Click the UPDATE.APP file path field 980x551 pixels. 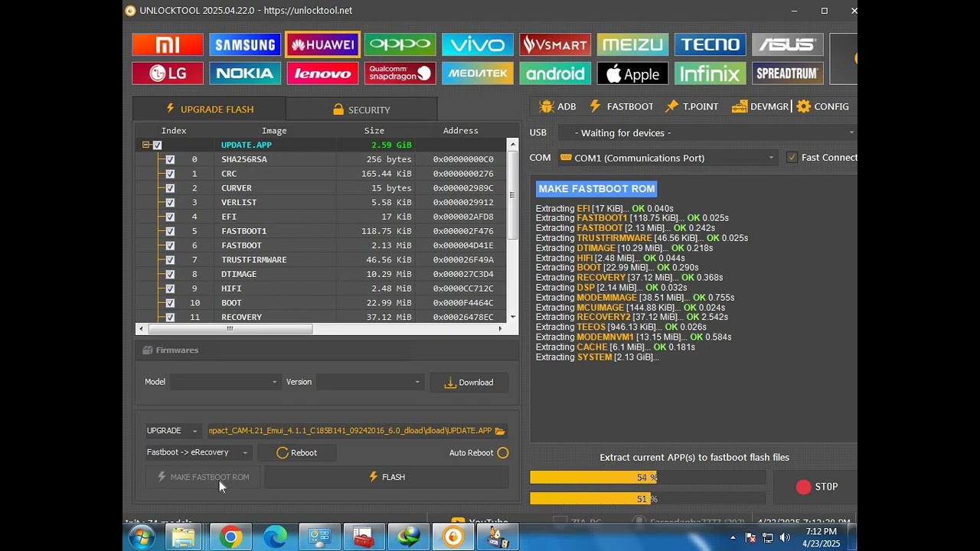coord(351,431)
